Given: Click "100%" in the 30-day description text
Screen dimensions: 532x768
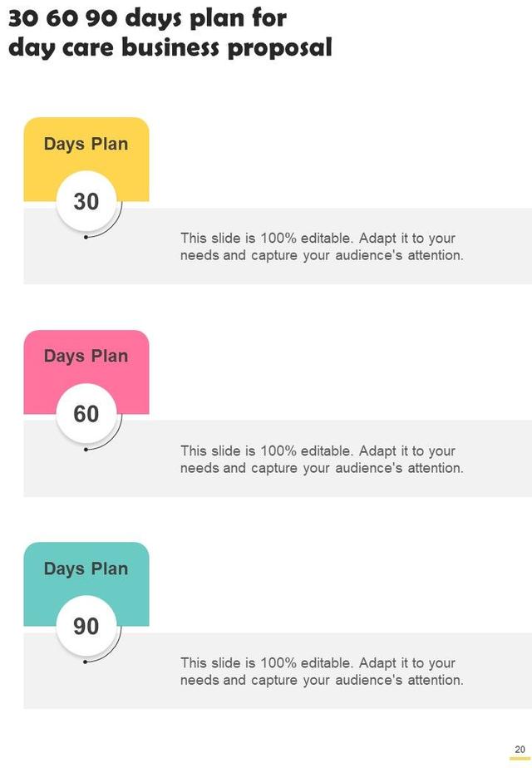Looking at the screenshot, I should click(x=278, y=239).
